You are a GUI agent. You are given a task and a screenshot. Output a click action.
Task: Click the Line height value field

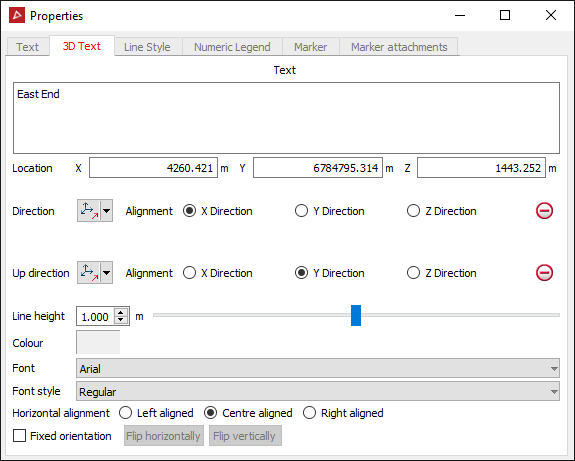[x=96, y=317]
